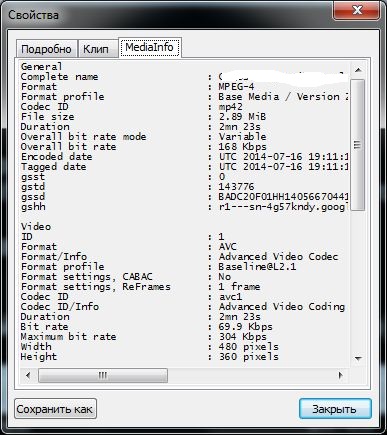This screenshot has height=435, width=387.
Task: Click the Сохранить как button
Action: (x=55, y=409)
